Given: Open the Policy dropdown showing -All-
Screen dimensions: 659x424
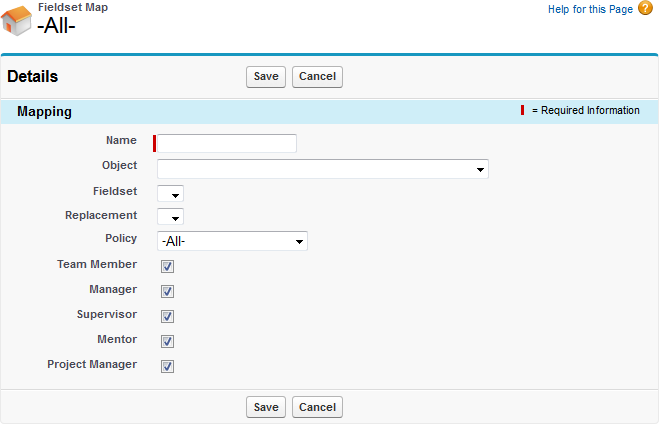Looking at the screenshot, I should [232, 241].
